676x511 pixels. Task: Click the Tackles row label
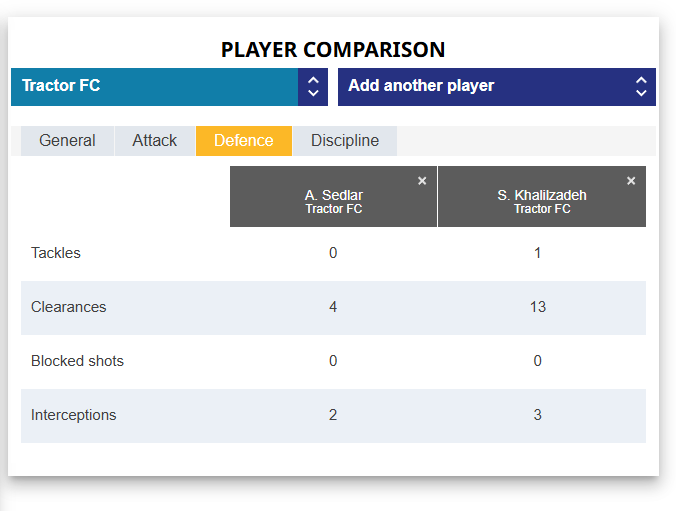pyautogui.click(x=56, y=253)
